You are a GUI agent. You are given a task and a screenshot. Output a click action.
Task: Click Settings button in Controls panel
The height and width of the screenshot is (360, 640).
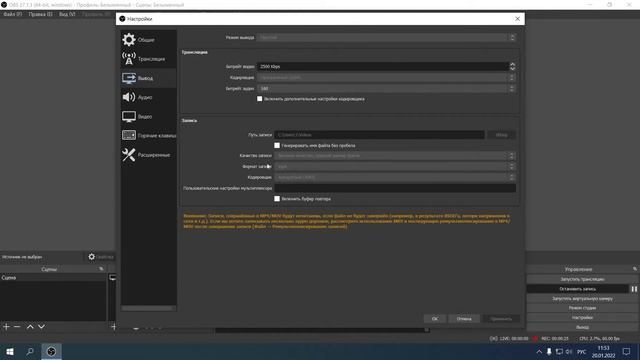coord(582,318)
